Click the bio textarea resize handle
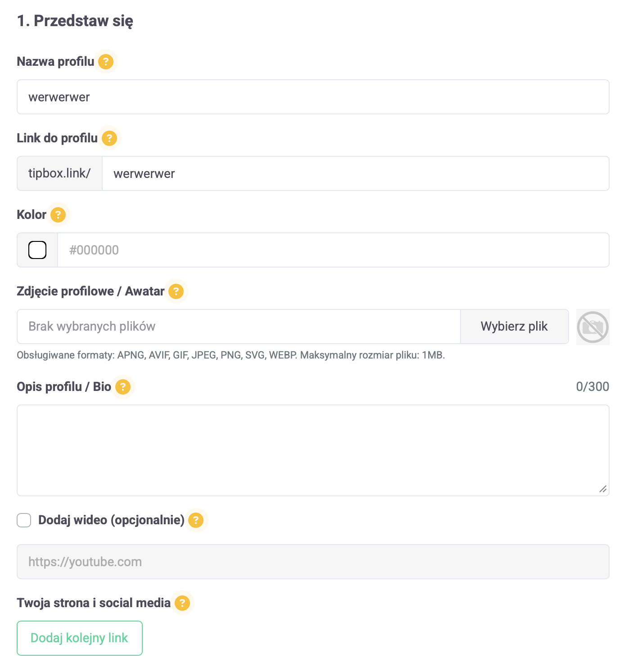Screen dimensions: 624x672 coord(603,489)
